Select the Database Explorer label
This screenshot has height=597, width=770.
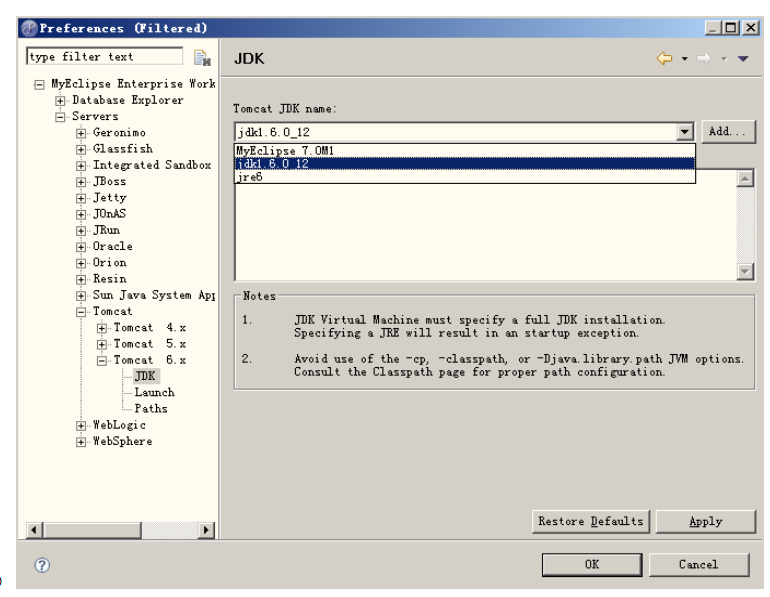coord(128,100)
